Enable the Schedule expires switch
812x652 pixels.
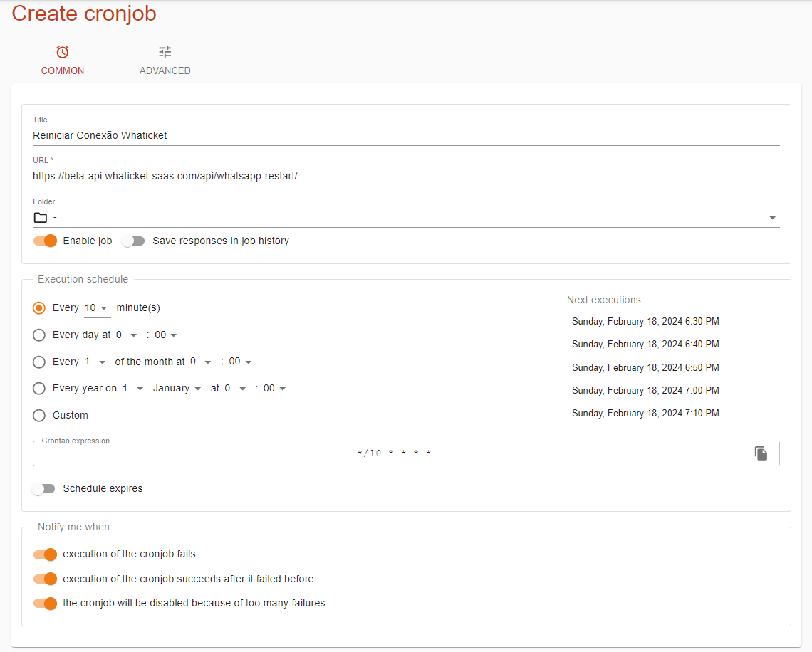(x=44, y=488)
